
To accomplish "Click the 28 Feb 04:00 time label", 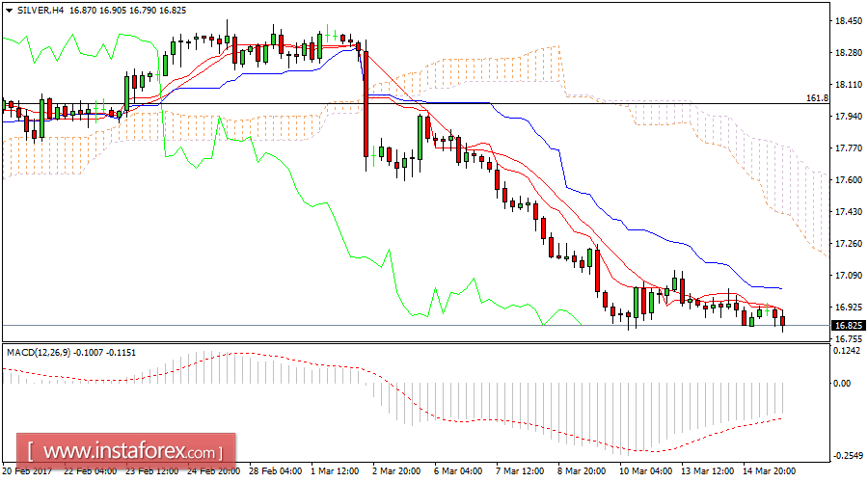I will (x=276, y=471).
